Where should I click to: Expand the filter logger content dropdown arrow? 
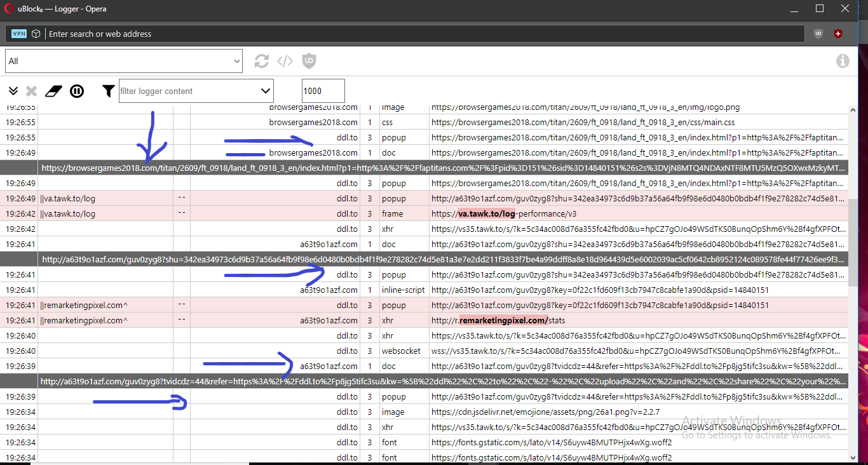point(266,91)
